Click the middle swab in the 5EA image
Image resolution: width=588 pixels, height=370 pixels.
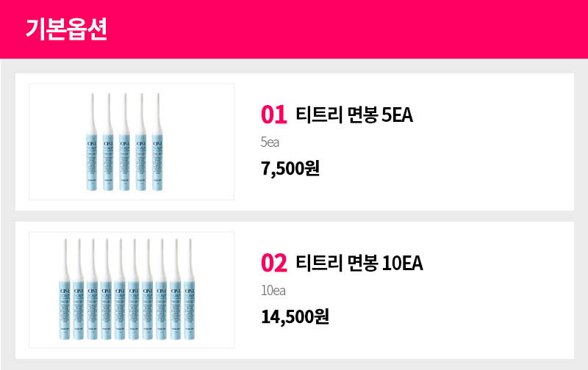124,142
